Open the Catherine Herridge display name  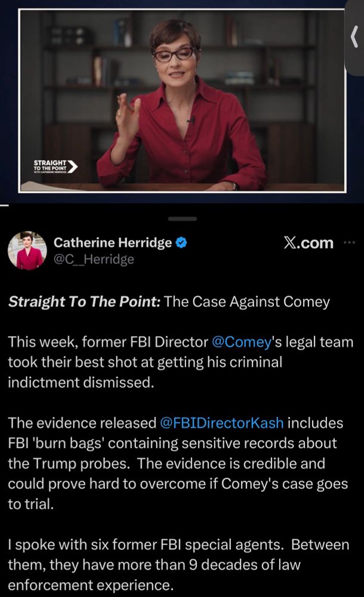point(113,242)
